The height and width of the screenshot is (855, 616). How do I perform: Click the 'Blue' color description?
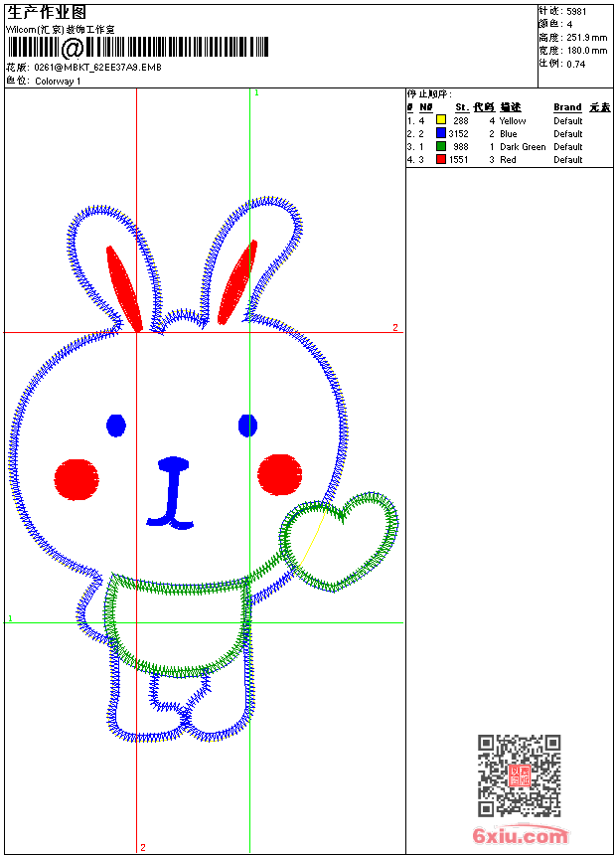click(x=508, y=133)
